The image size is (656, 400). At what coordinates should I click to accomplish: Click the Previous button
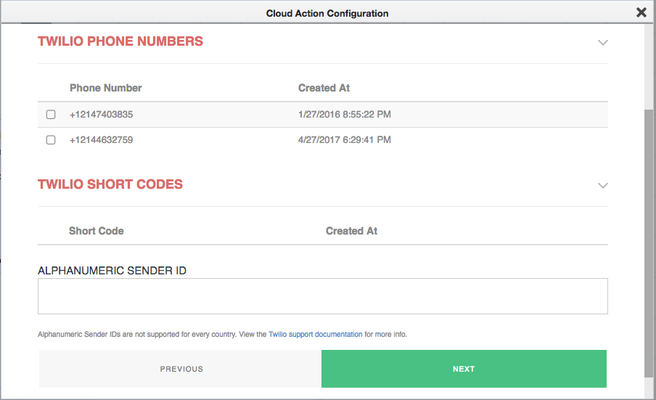(x=180, y=369)
